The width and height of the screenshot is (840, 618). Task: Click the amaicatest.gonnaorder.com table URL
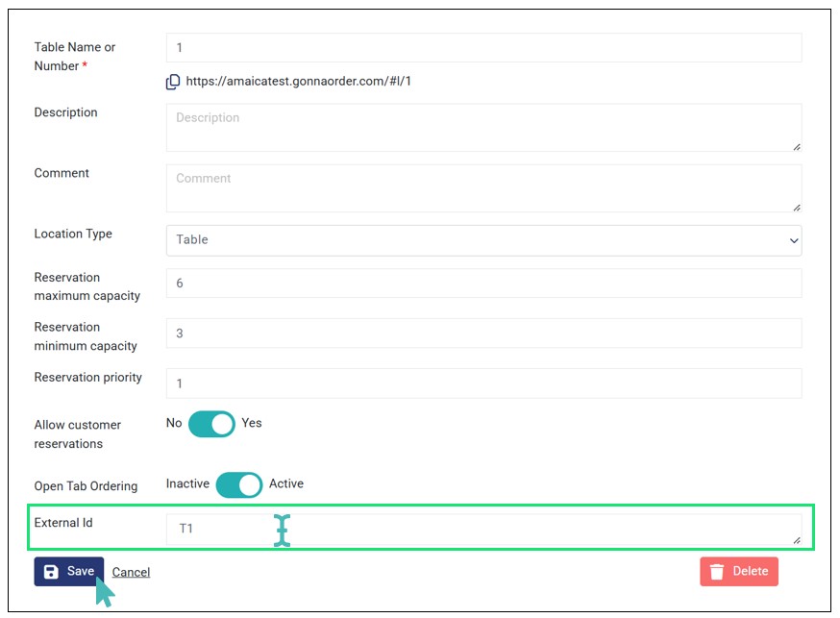(298, 82)
